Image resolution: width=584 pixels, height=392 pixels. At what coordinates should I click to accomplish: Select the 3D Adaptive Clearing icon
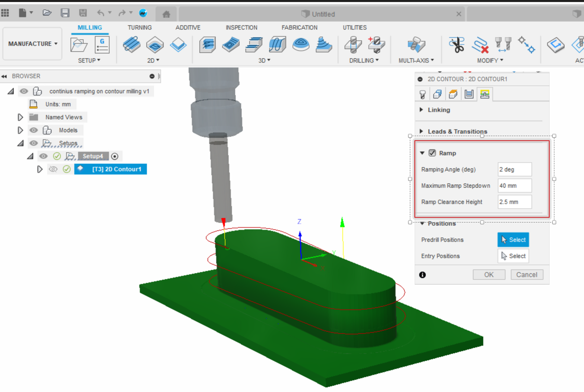coord(207,45)
